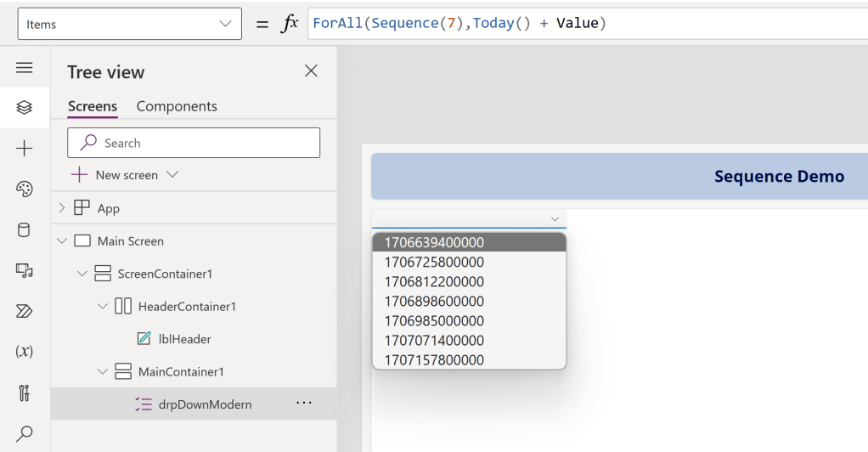Screen dimensions: 868x452
Task: Switch to the Components tab
Action: point(177,106)
